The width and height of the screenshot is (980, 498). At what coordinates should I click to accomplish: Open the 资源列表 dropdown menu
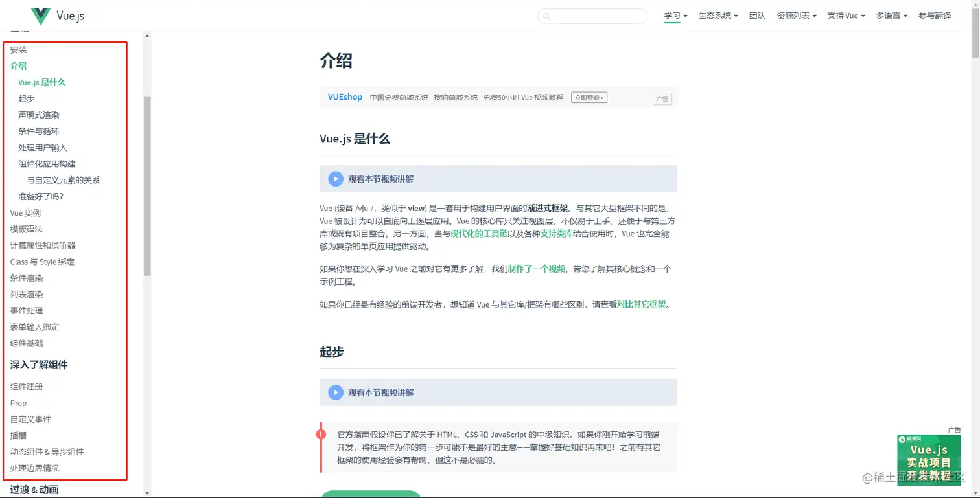click(797, 16)
